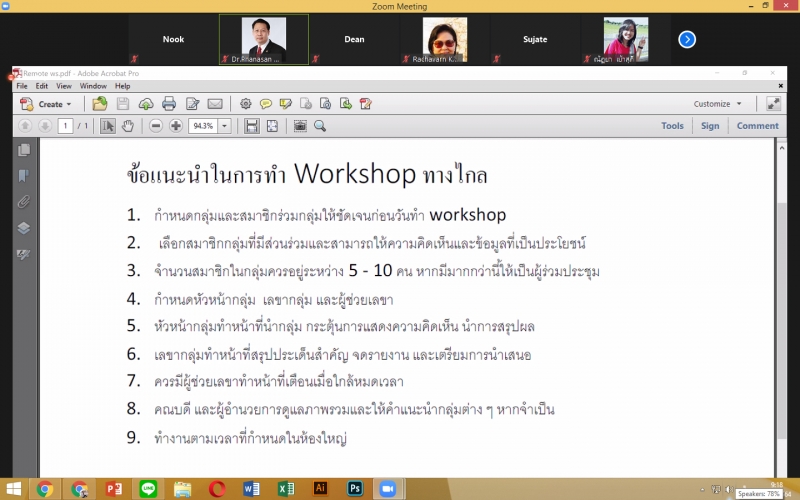Viewport: 800px width, 500px height.
Task: Click the email envelope icon
Action: click(215, 103)
